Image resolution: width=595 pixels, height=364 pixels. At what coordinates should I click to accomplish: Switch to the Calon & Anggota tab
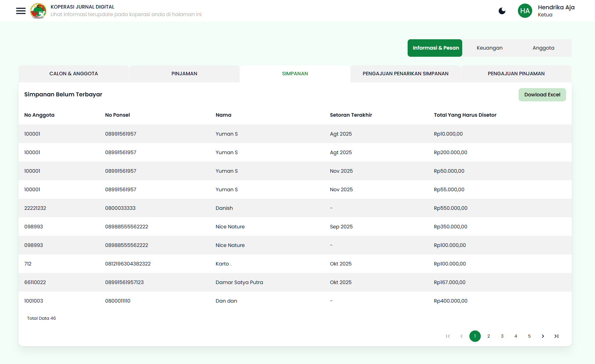click(74, 74)
